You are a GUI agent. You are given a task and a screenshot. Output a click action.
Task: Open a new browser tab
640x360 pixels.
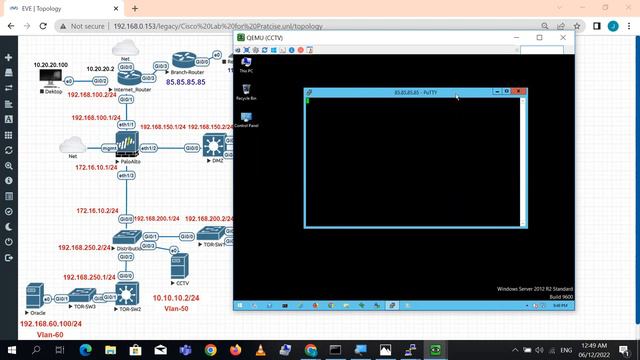[x=135, y=8]
